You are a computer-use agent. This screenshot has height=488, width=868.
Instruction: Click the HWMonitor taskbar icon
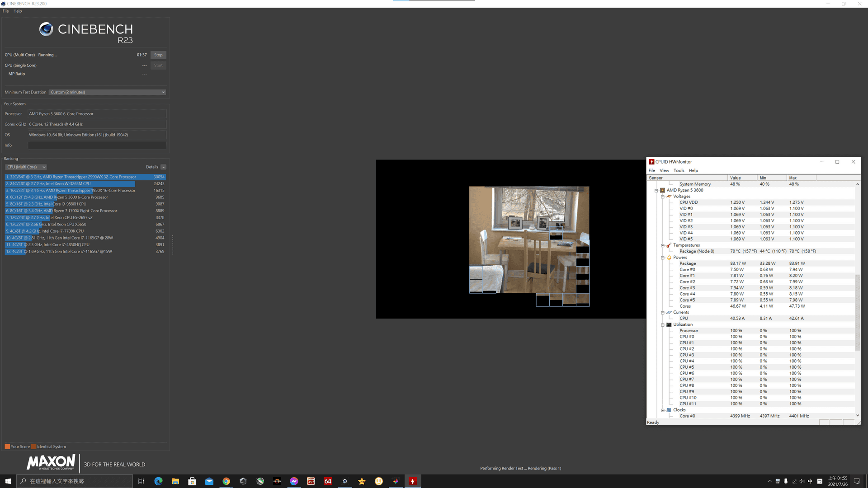pyautogui.click(x=412, y=481)
